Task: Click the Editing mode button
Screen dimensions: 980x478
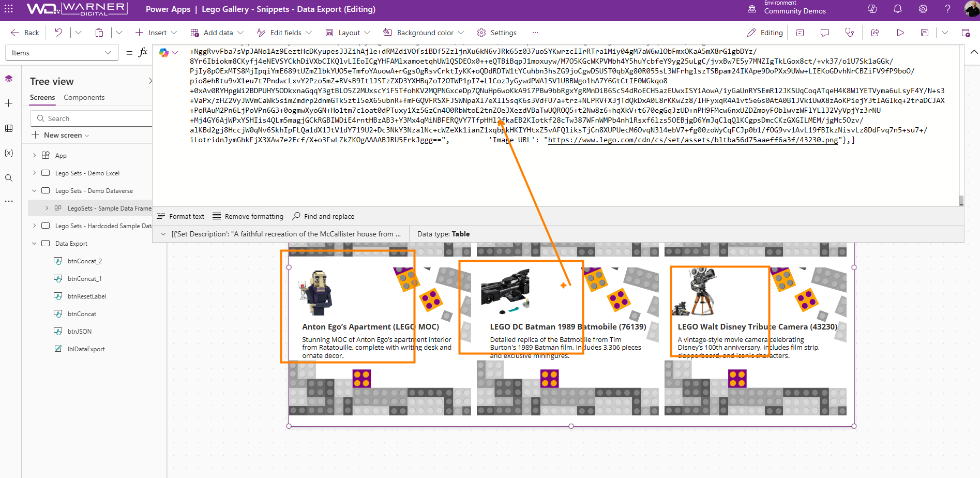Action: [765, 33]
